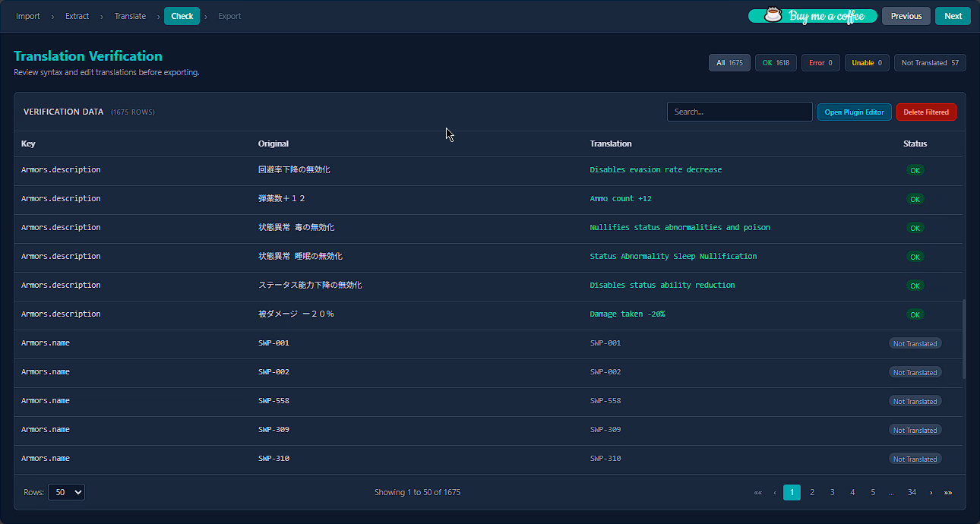This screenshot has height=524, width=980.
Task: Switch to the Import step
Action: click(x=28, y=16)
